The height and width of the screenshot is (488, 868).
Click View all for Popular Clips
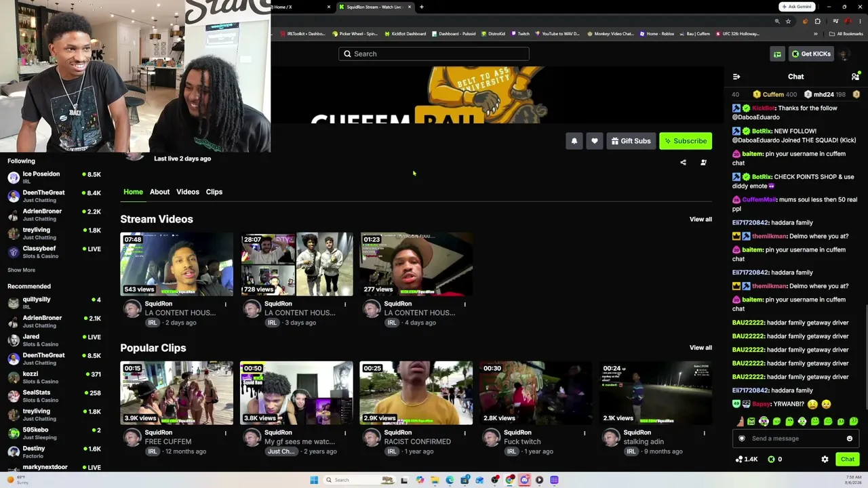tap(701, 348)
